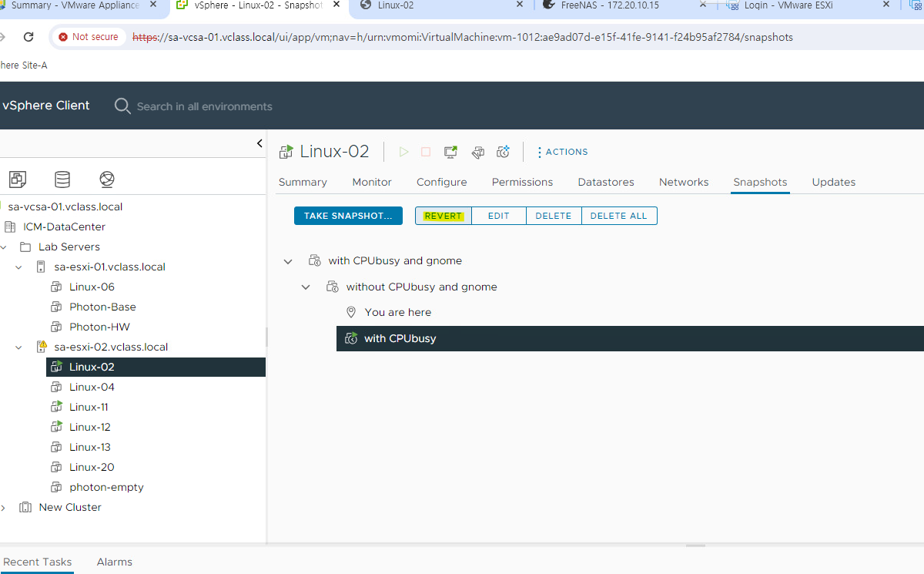Image resolution: width=924 pixels, height=574 pixels.
Task: Switch to the VMs and Templates inventory view
Action: pos(18,180)
